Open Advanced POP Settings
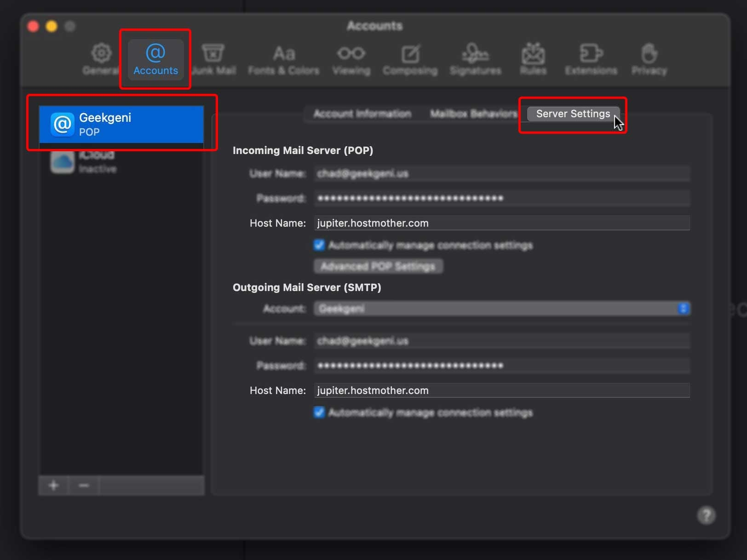 click(378, 266)
